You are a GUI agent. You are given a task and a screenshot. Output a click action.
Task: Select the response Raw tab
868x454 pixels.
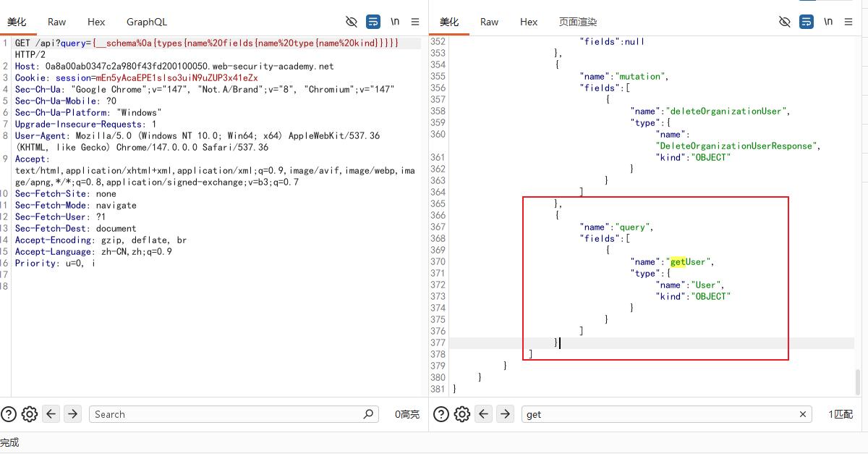pos(490,22)
